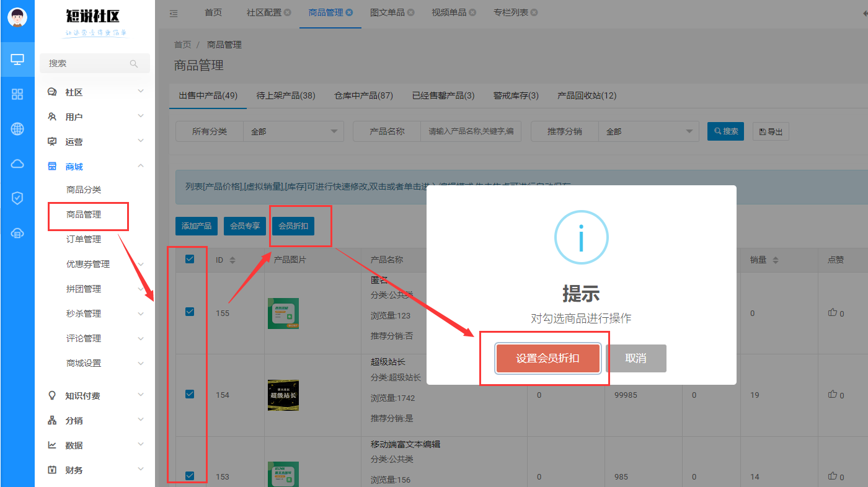Select the monitor icon in the blue sidebar
This screenshot has width=868, height=487.
(17, 59)
